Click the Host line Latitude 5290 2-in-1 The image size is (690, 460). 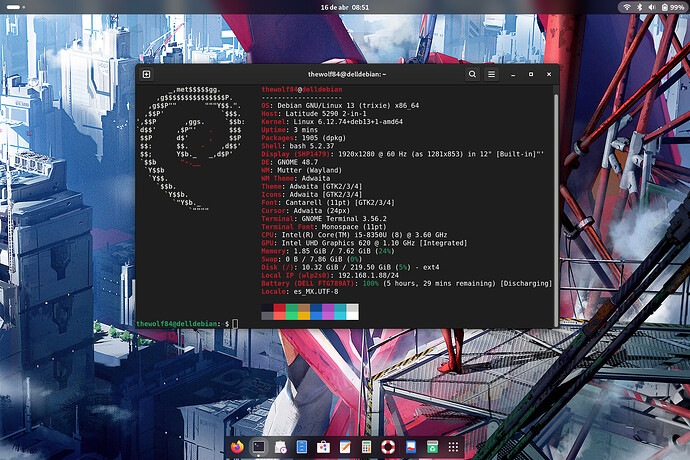[314, 114]
